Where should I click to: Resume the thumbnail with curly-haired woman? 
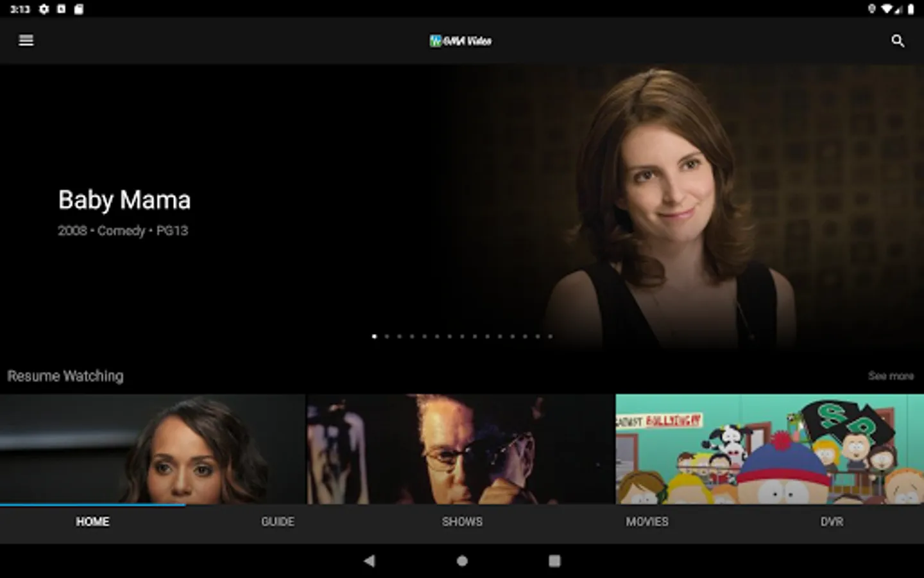coord(153,449)
